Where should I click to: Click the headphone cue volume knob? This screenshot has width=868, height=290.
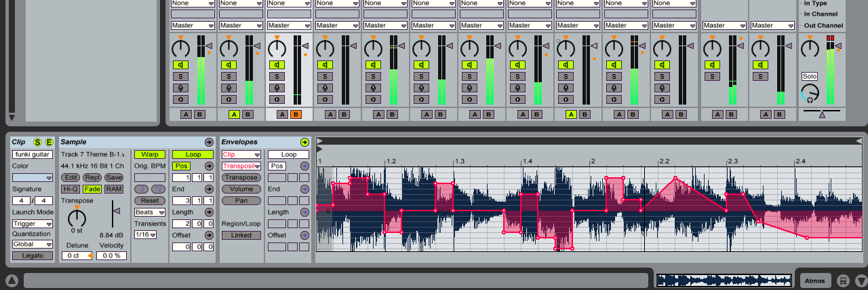(810, 93)
